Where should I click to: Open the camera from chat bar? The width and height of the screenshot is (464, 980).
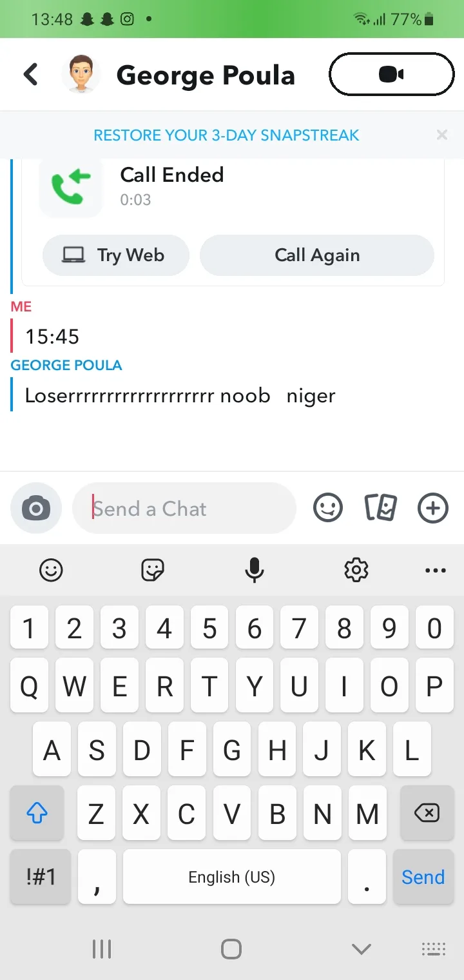(x=36, y=509)
